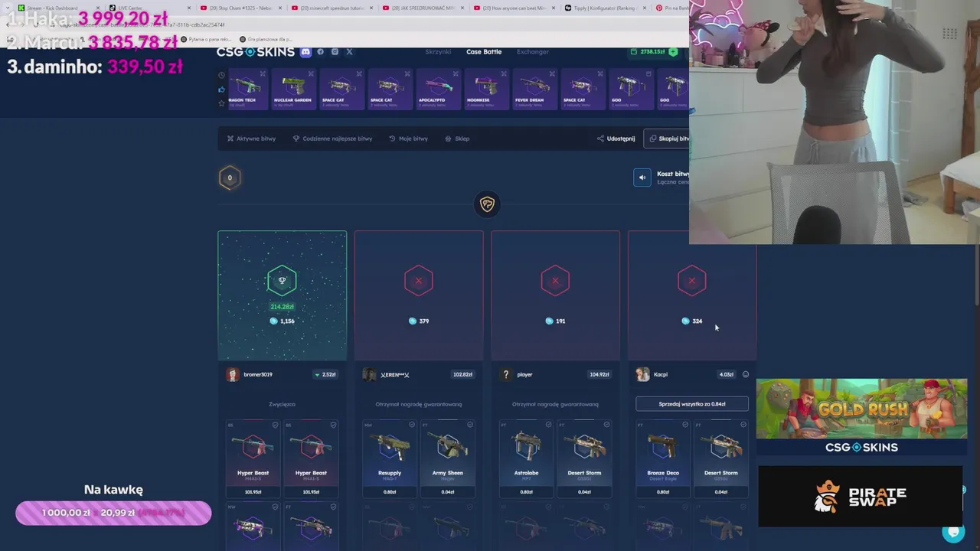
Task: Click Sprzedaj wszystko za 0.84zł button
Action: coord(692,404)
